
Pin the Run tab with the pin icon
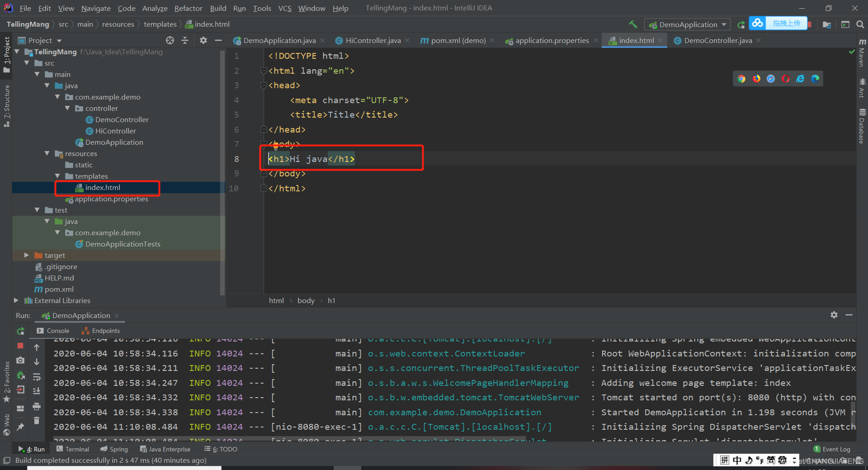(20, 427)
